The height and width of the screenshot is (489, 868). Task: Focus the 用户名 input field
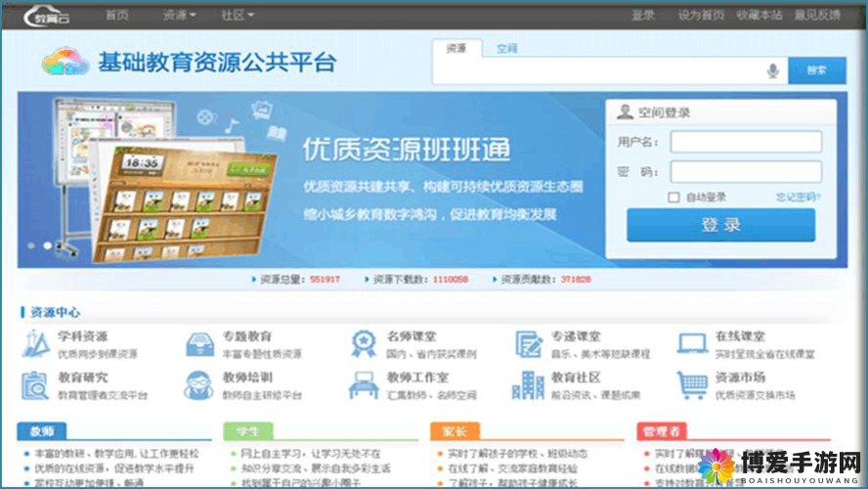pos(746,142)
